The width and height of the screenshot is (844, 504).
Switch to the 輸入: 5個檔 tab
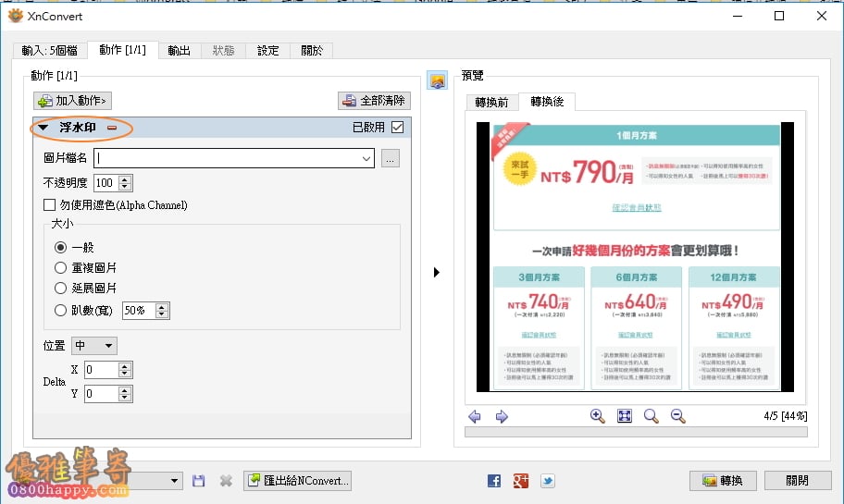click(x=50, y=51)
